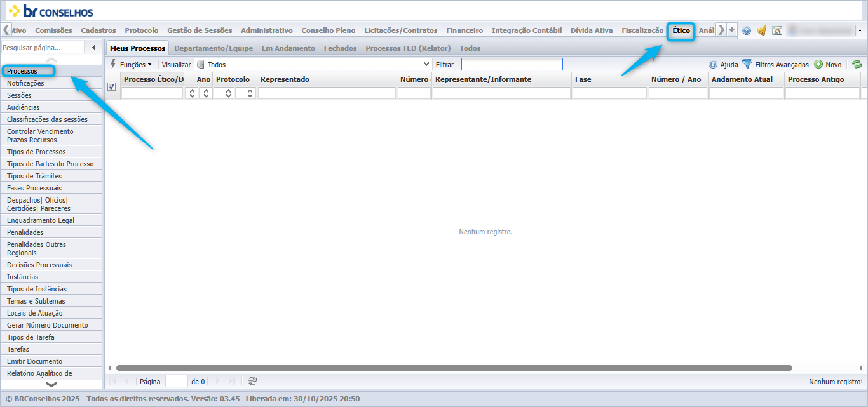The image size is (868, 407).
Task: Go to the home page icon
Action: tap(776, 30)
